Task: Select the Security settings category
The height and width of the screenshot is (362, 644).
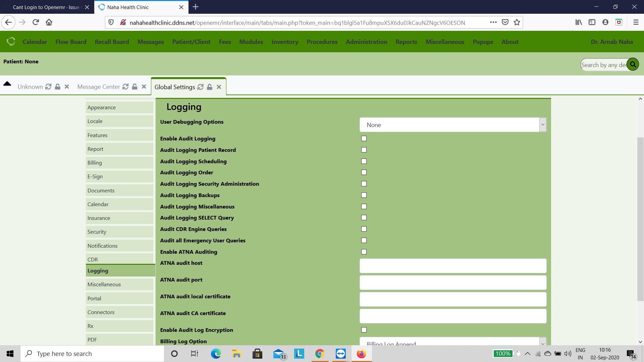Action: 97,232
